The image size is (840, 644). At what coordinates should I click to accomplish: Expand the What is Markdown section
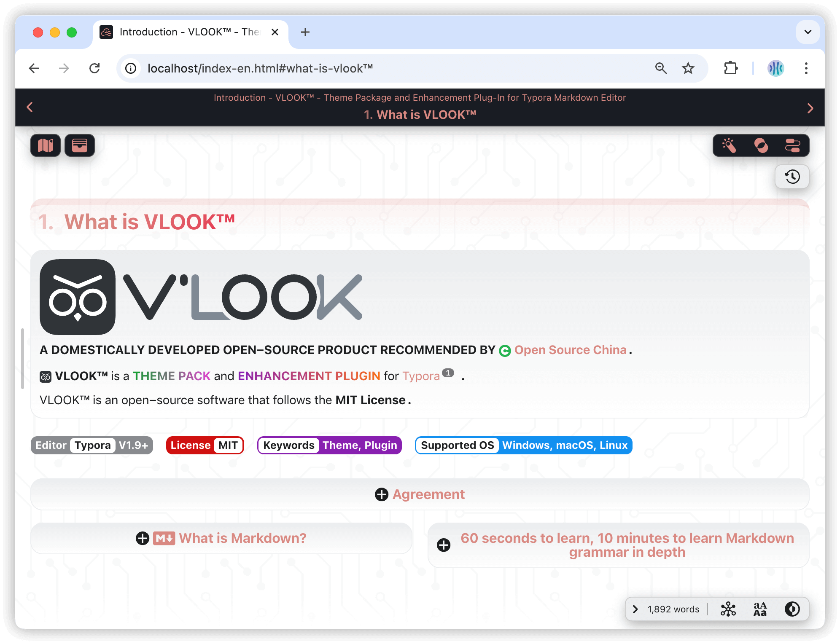142,538
